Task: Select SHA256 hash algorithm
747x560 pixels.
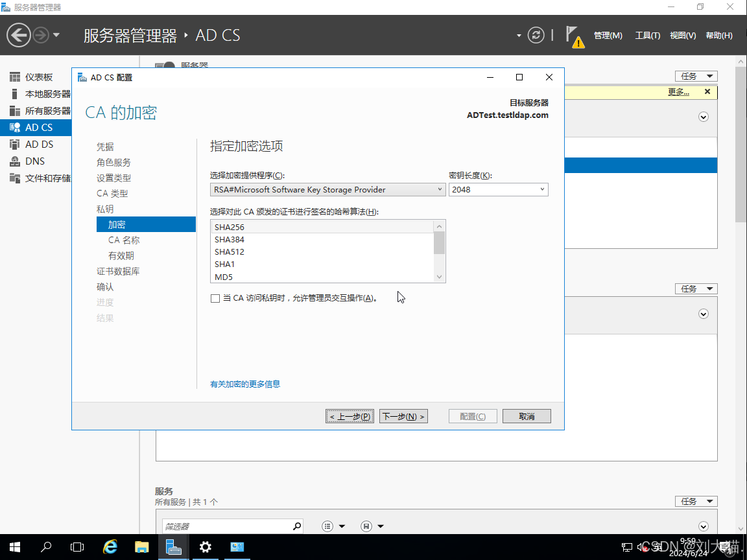Action: click(x=322, y=227)
